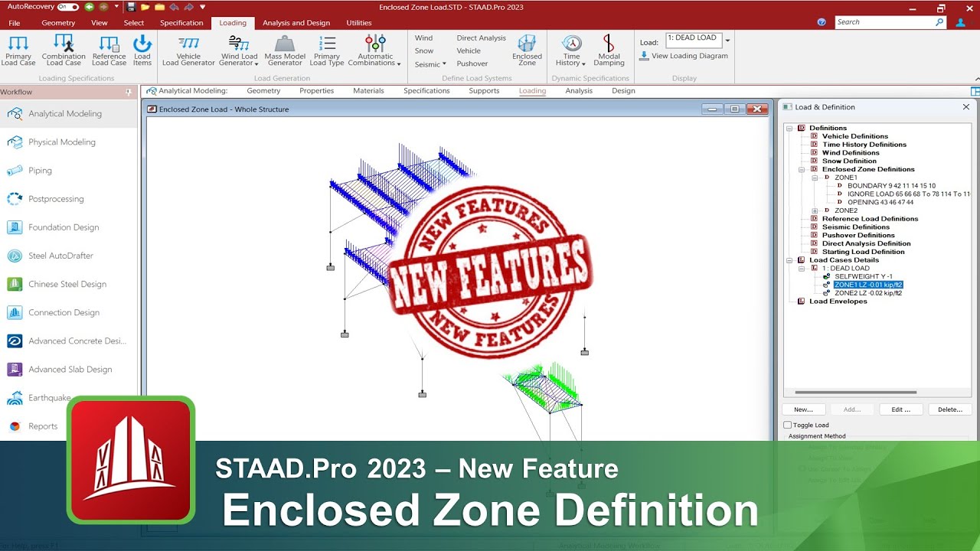
Task: Open Connection Design workflow
Action: point(64,312)
